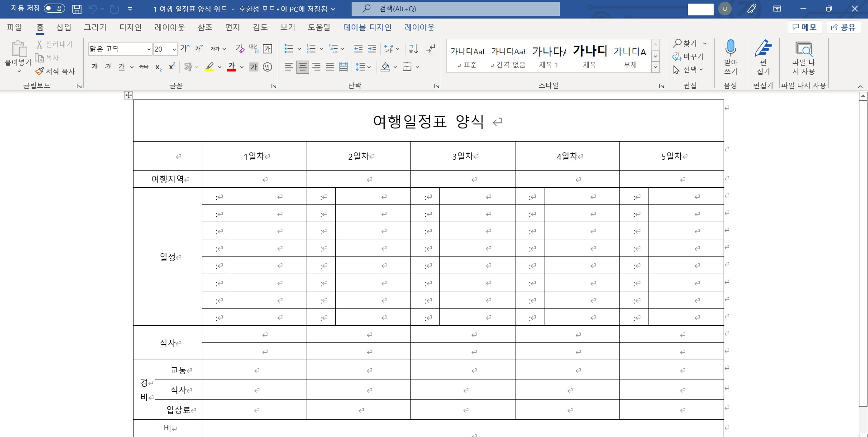Screen dimensions: 868x437
Task: Click the sort icon
Action: coord(414,48)
